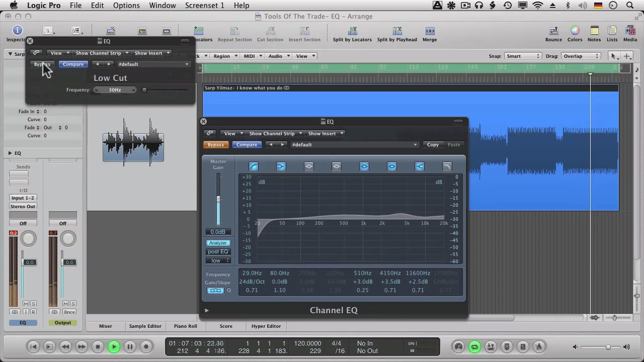Open the Inspector info icon

click(x=17, y=31)
